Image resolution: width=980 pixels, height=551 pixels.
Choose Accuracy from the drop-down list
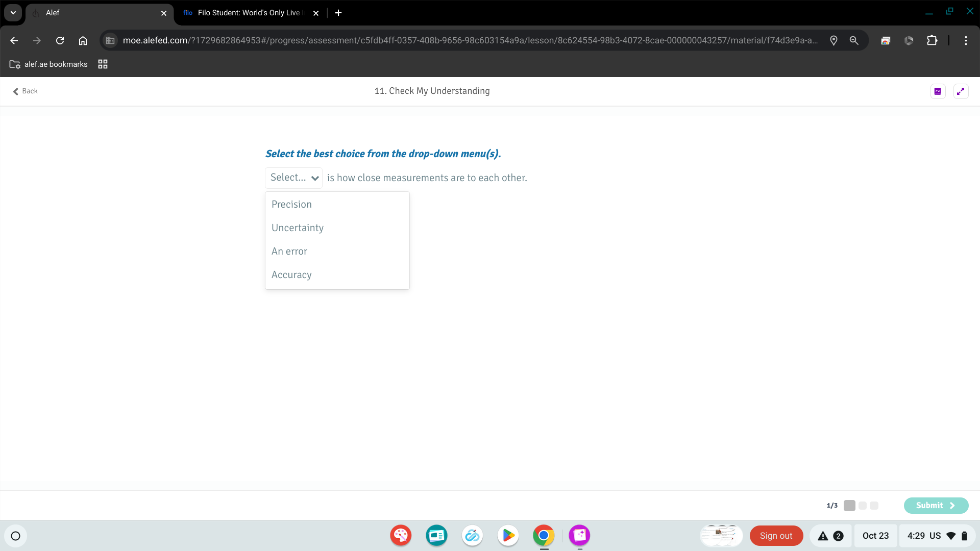click(291, 275)
